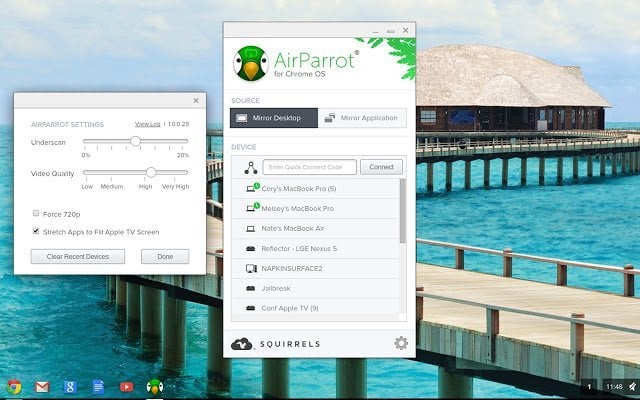The image size is (640, 400).
Task: Click the quick connect network icon
Action: pos(251,167)
